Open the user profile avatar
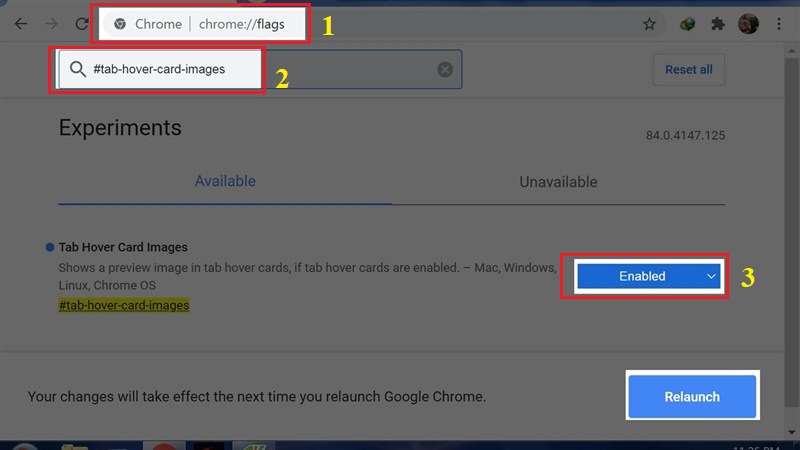The width and height of the screenshot is (800, 450). 748,23
